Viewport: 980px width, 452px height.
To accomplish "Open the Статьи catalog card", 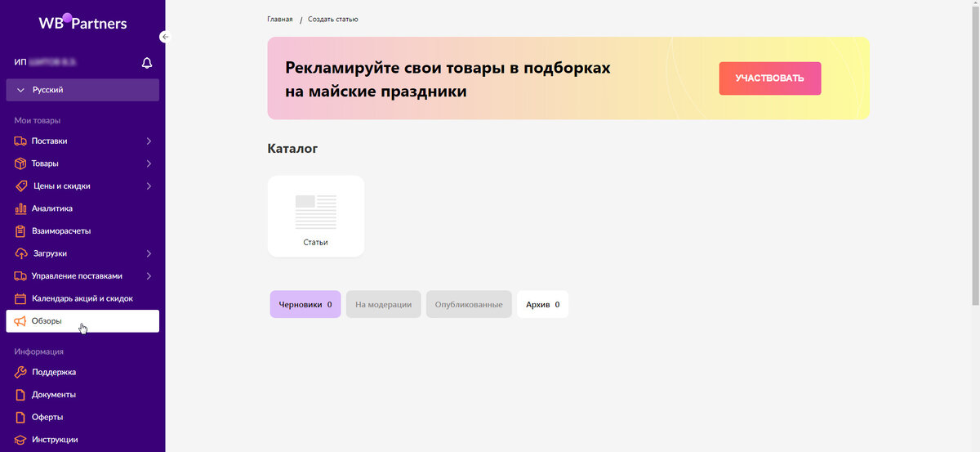I will tap(316, 217).
